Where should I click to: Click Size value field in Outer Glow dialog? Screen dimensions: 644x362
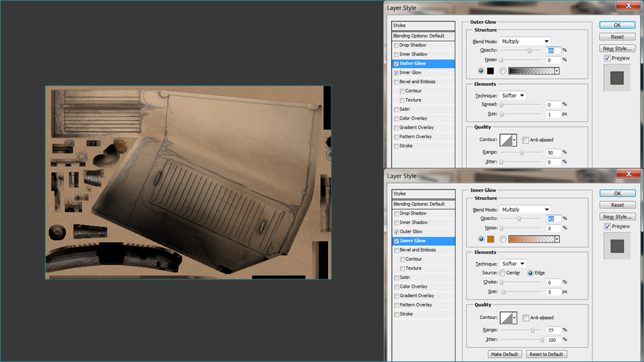tap(553, 115)
